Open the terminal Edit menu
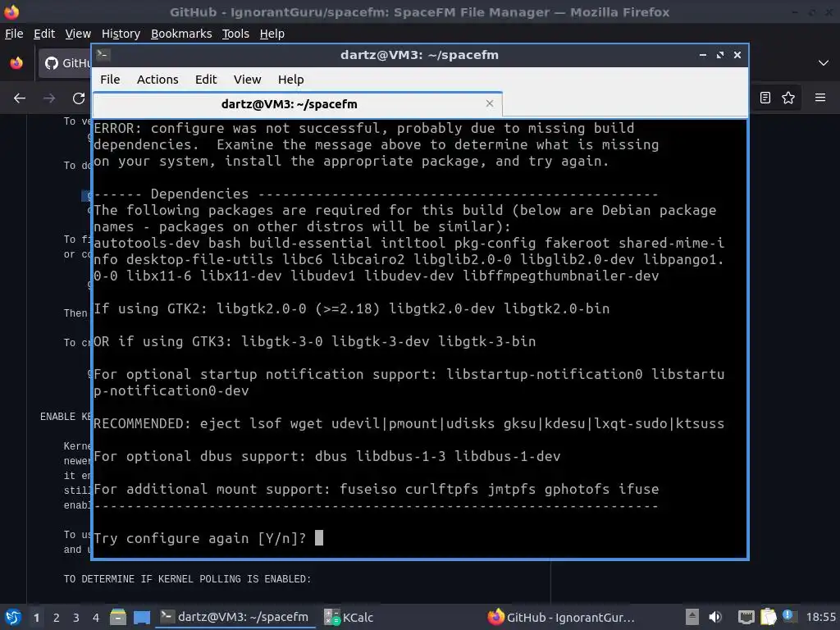Image resolution: width=840 pixels, height=630 pixels. (x=206, y=80)
